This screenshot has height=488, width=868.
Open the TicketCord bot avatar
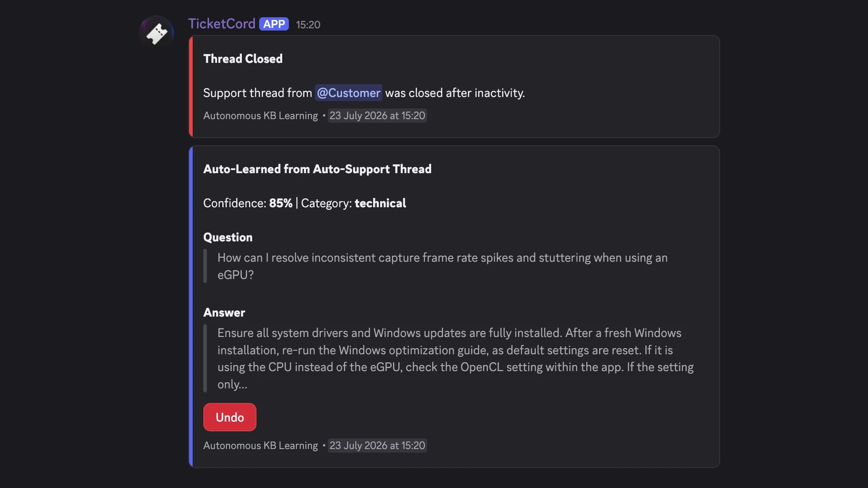156,33
